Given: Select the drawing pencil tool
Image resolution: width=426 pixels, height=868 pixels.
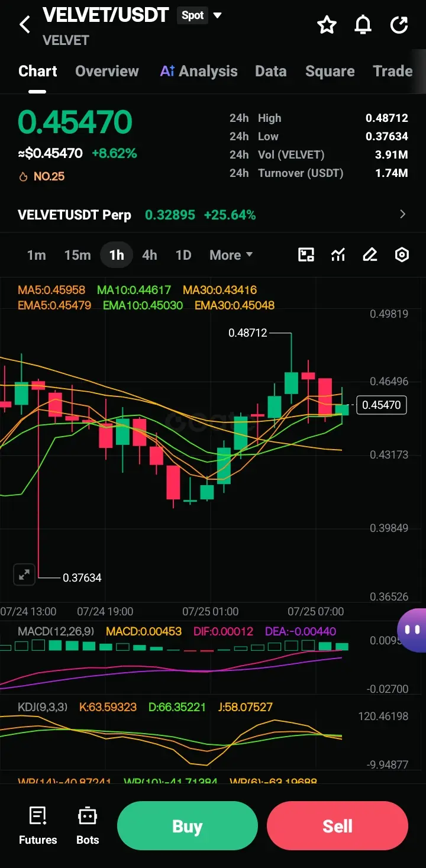Looking at the screenshot, I should point(370,255).
